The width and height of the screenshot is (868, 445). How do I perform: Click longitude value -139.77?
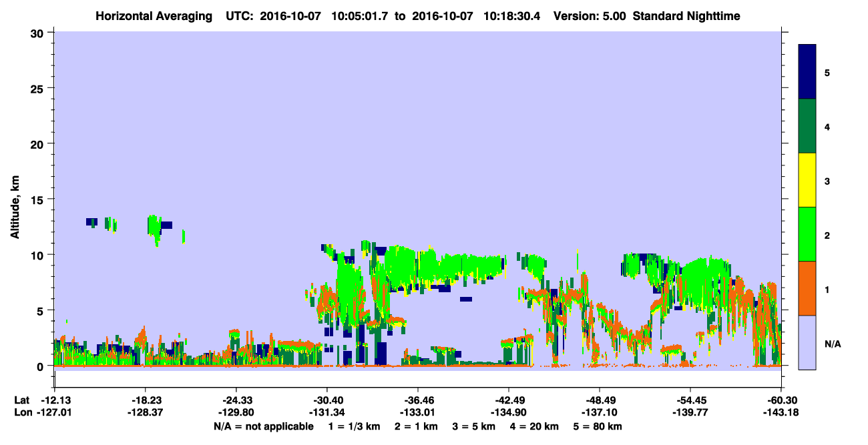pyautogui.click(x=690, y=413)
